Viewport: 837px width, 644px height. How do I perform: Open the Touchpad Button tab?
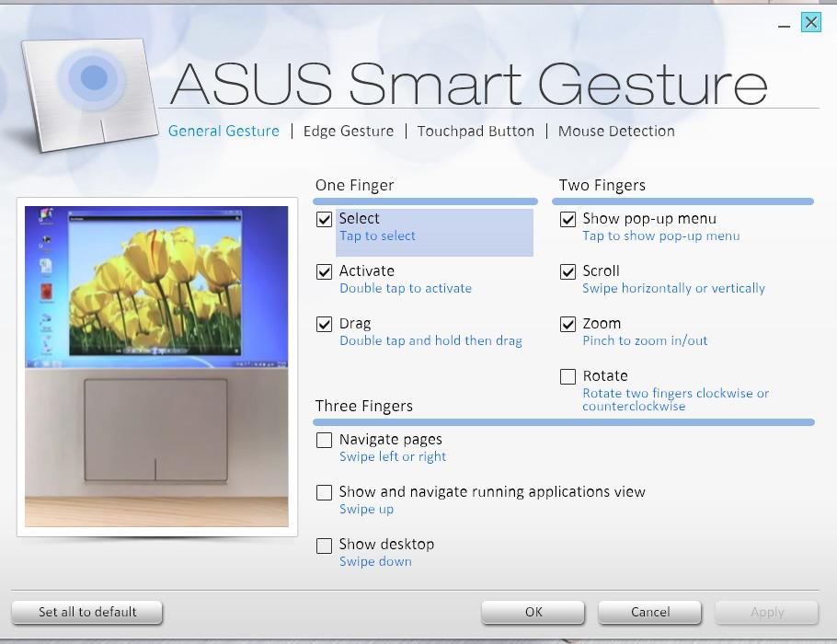point(476,132)
